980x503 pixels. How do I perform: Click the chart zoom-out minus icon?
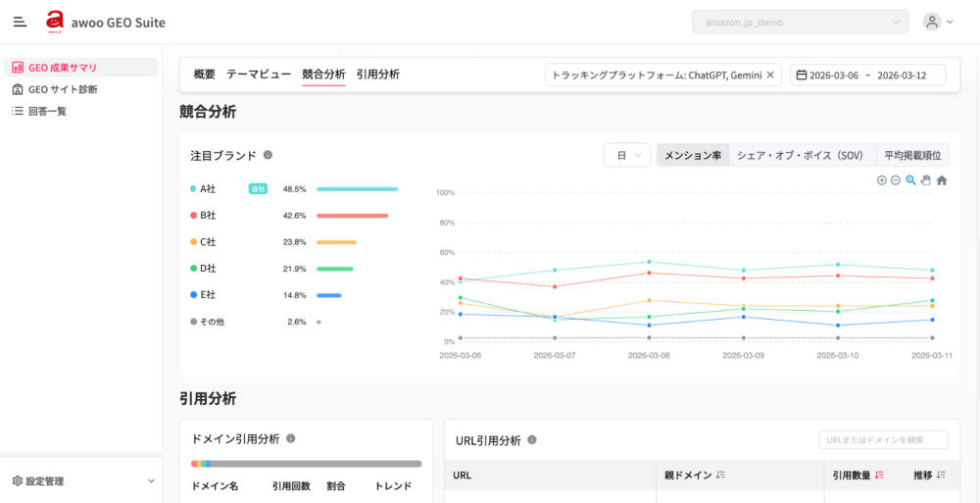pos(896,180)
